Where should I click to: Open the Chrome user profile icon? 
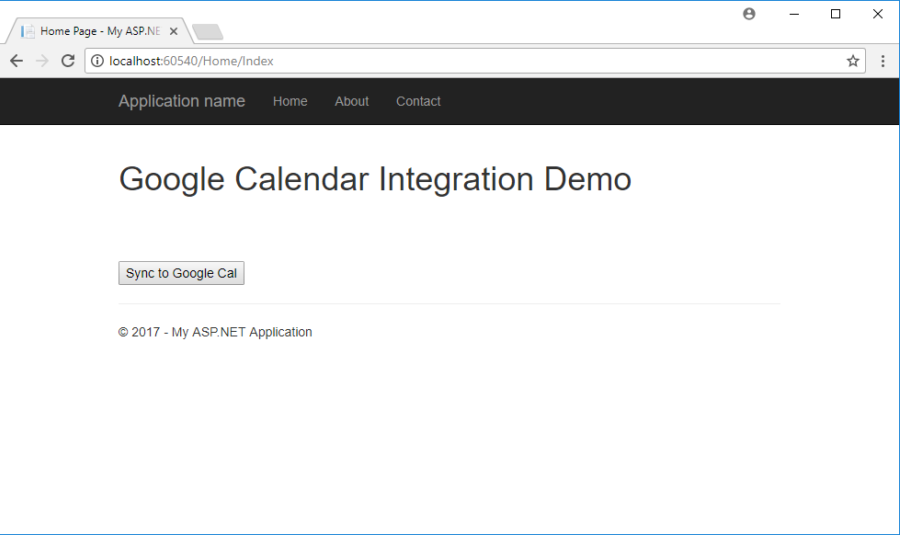(x=749, y=14)
